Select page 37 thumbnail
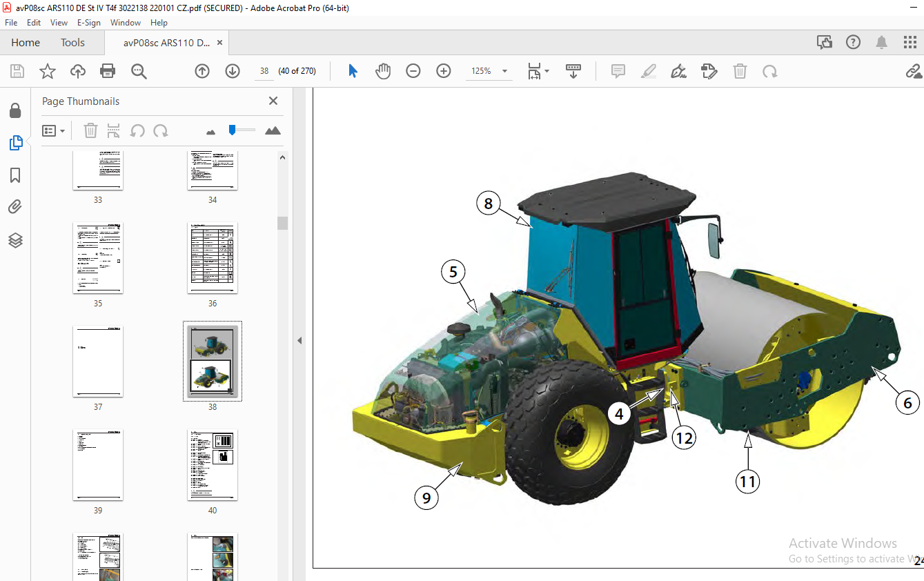 [x=98, y=362]
